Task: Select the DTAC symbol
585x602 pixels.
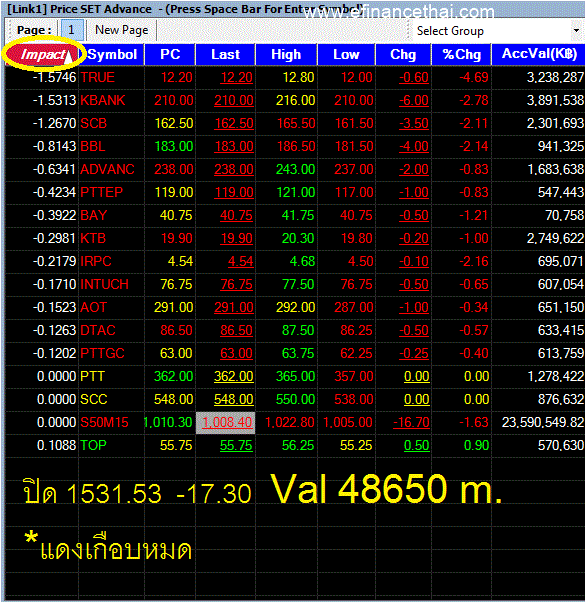Action: (x=98, y=331)
